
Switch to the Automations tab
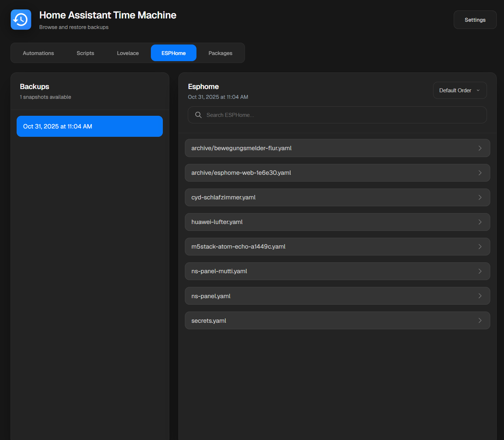click(x=38, y=53)
